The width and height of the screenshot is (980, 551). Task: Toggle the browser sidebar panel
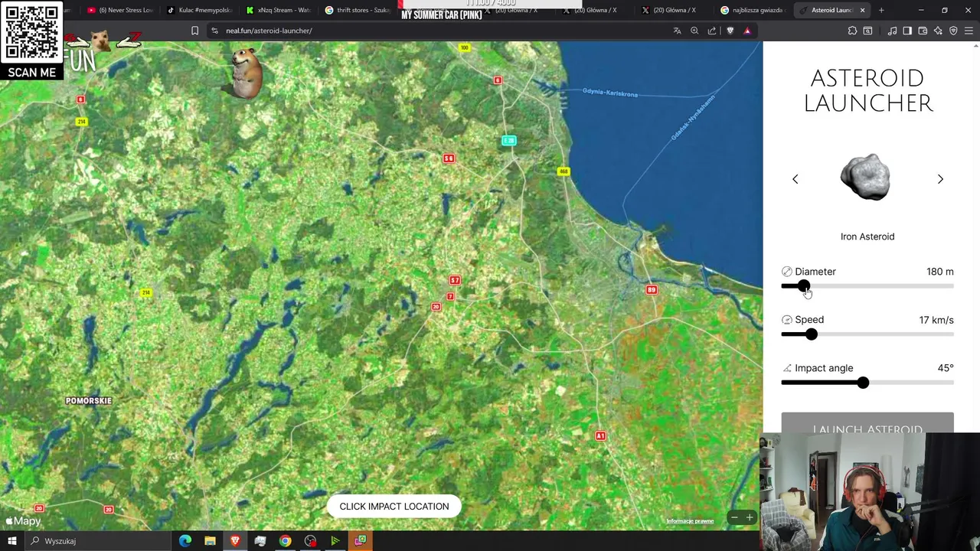point(907,31)
